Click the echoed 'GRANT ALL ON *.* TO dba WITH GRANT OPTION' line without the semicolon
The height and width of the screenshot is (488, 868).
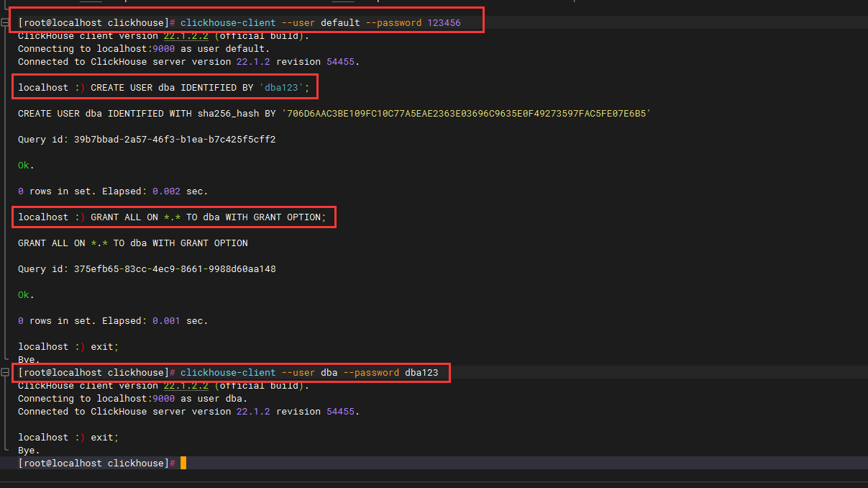tap(133, 243)
